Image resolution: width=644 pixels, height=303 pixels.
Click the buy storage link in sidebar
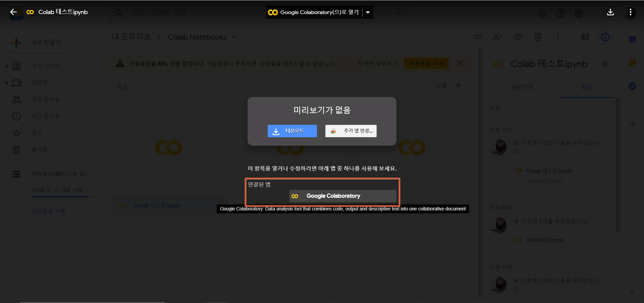coord(48,211)
